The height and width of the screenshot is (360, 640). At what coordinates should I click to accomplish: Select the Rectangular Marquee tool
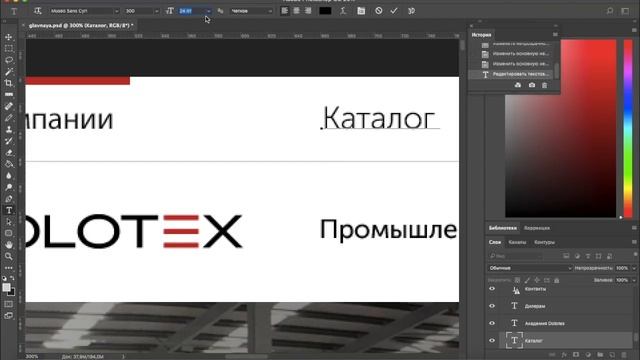9,49
